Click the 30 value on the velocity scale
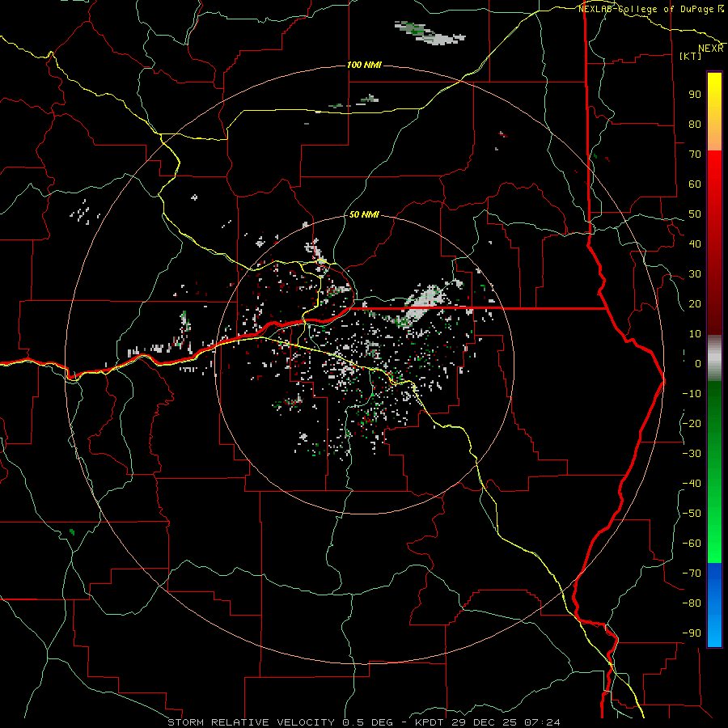Image resolution: width=728 pixels, height=728 pixels. (x=695, y=274)
